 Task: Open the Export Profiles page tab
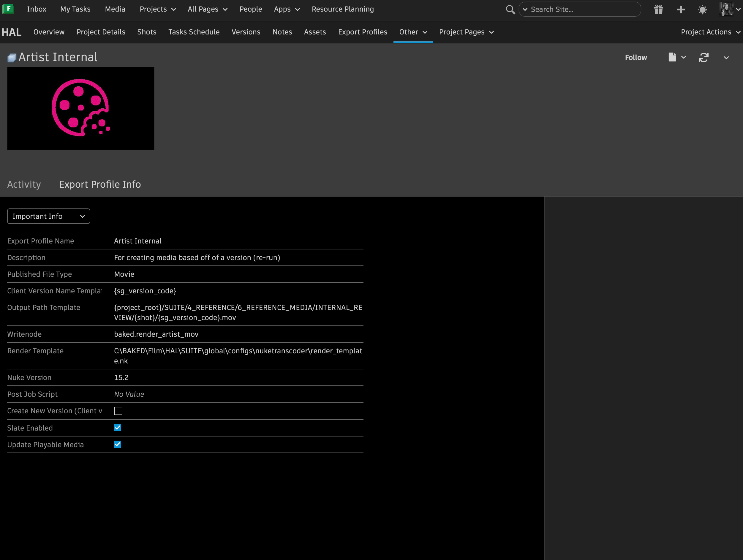point(362,32)
